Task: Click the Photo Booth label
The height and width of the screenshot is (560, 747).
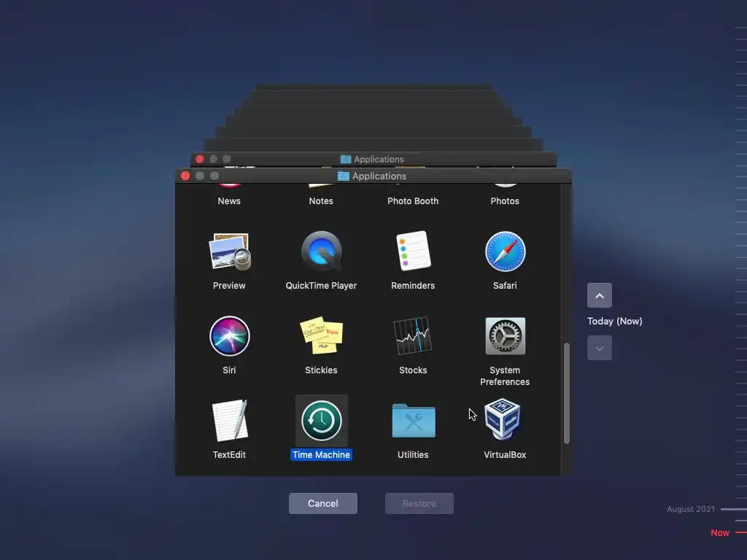Action: point(413,201)
